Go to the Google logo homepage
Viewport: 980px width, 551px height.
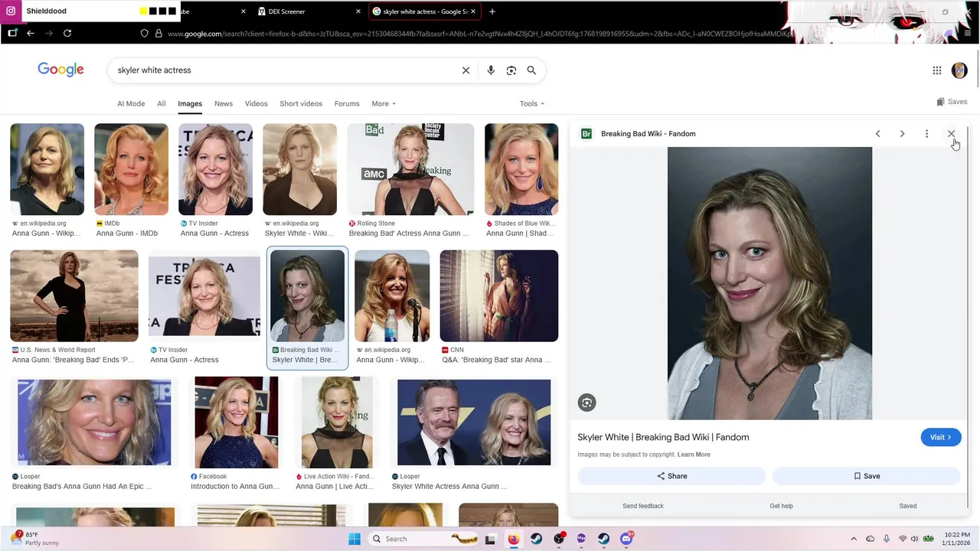60,70
